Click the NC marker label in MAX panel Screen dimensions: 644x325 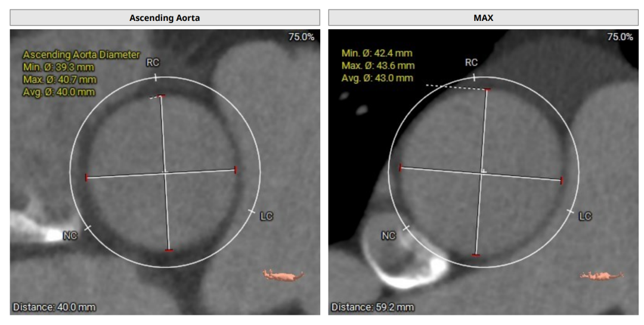point(389,236)
